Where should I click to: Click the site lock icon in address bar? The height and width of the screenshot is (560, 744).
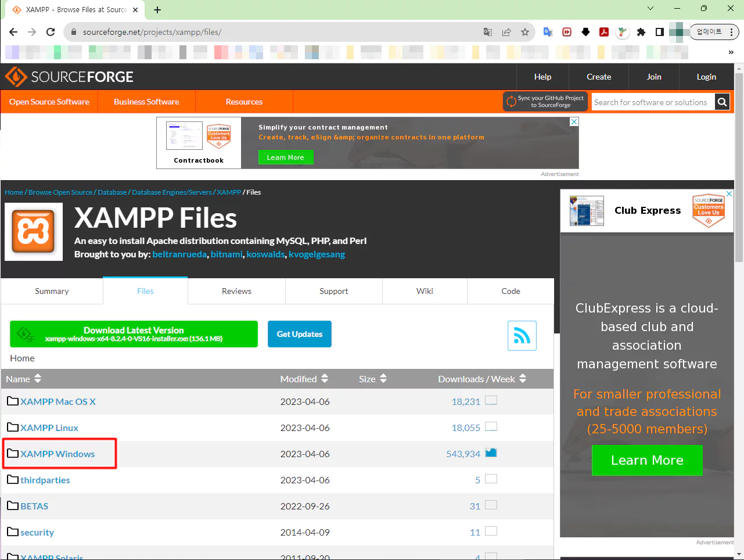(x=73, y=32)
